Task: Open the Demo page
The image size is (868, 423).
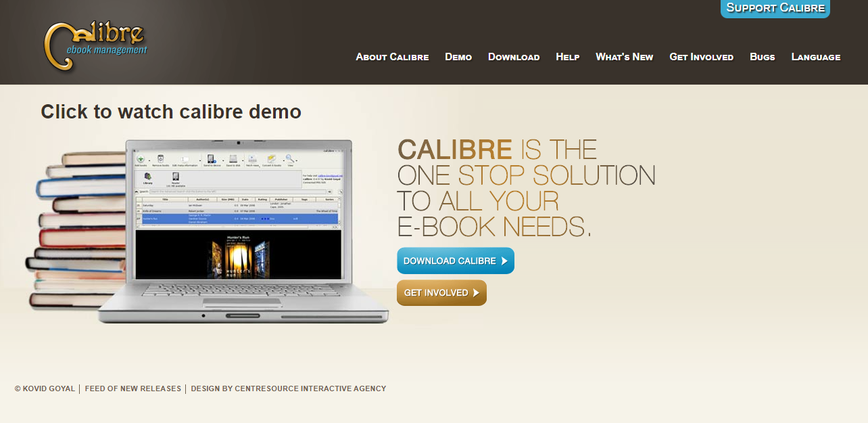Action: click(x=458, y=57)
